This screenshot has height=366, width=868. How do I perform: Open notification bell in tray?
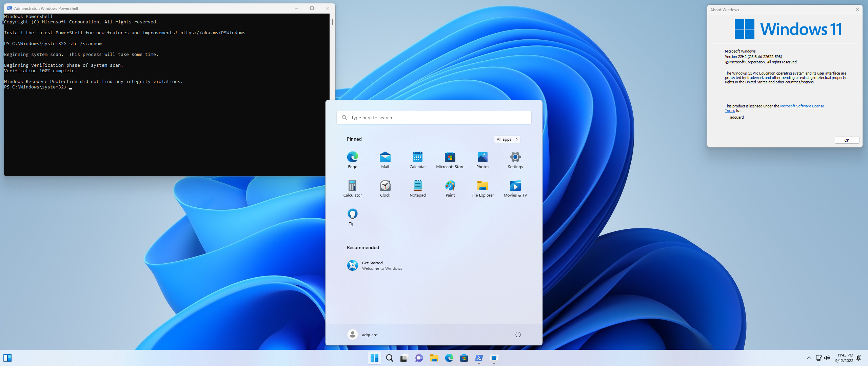click(x=859, y=358)
